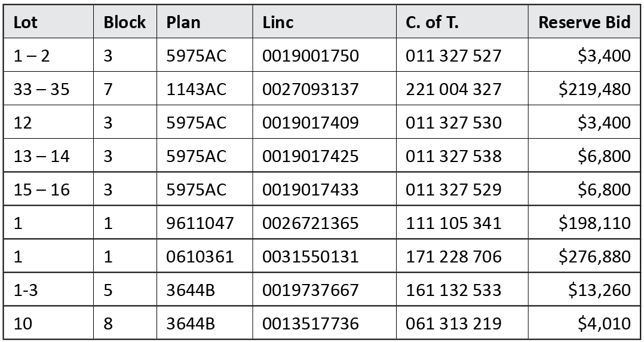Select Linc number 0019017425
Screen dimensions: 644x342
(x=311, y=156)
